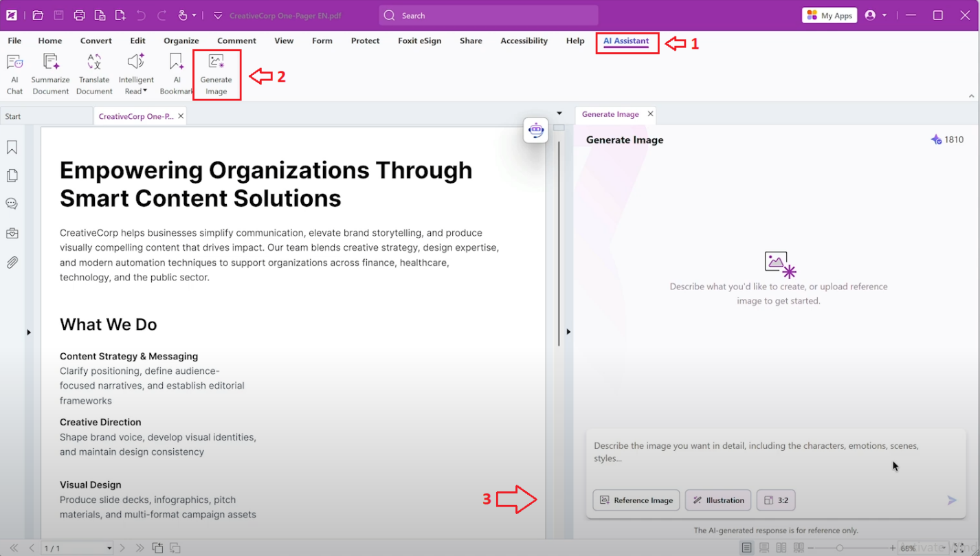This screenshot has width=980, height=556.
Task: Open the Pages thumbnail panel
Action: coord(12,176)
